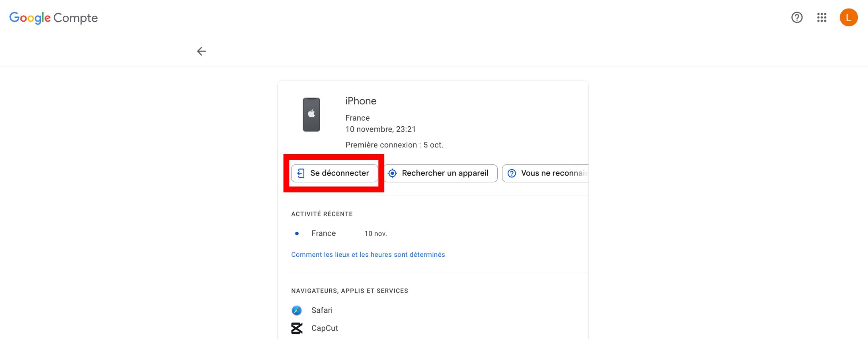Click the Google Compte logo
Viewport: 868px width, 339px height.
point(53,18)
